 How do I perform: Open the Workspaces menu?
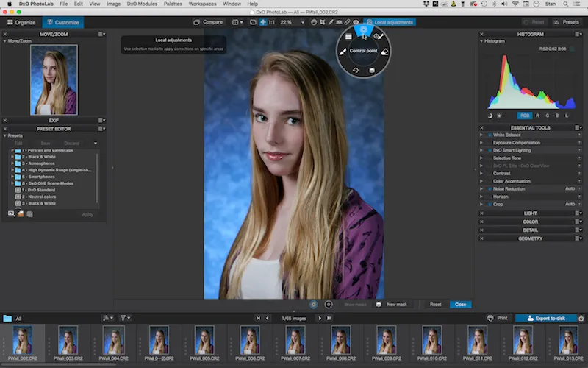(x=203, y=4)
